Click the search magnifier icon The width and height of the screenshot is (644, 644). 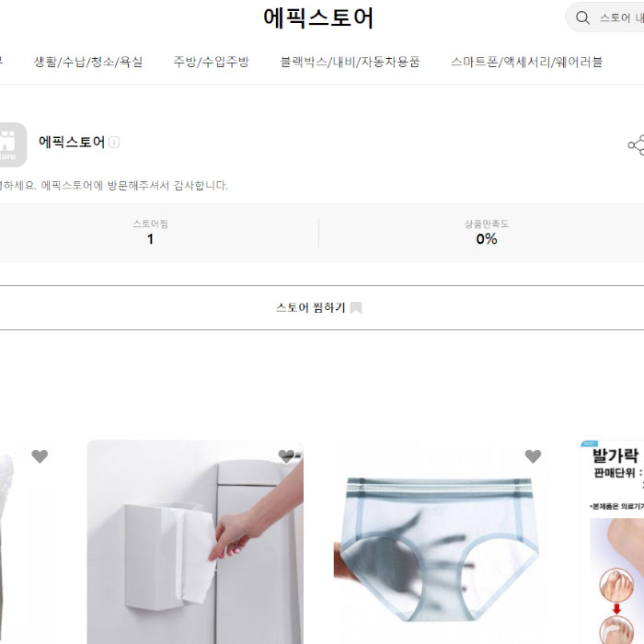click(x=582, y=17)
